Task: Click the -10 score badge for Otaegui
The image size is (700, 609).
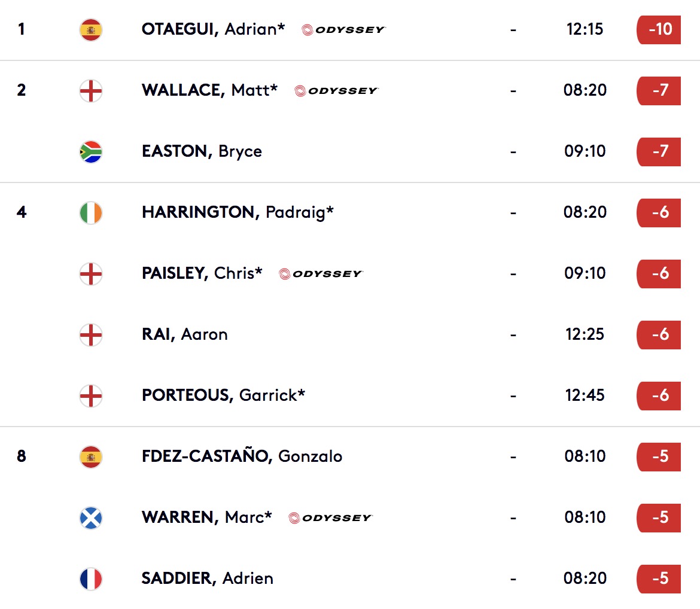Action: click(x=659, y=30)
